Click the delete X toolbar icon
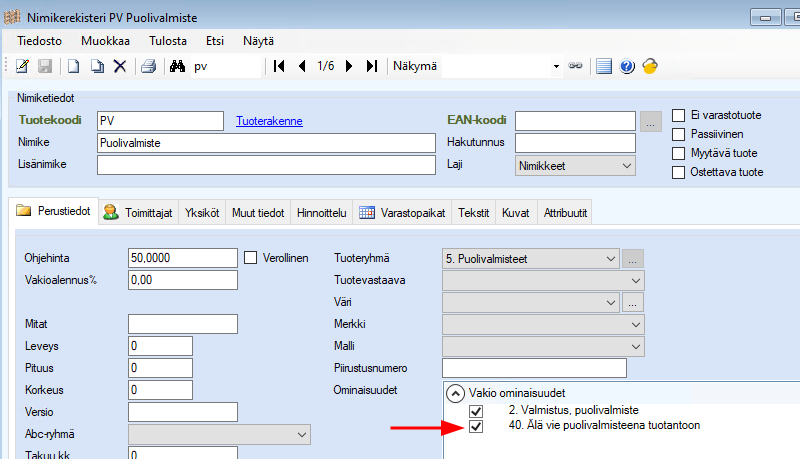 click(120, 66)
